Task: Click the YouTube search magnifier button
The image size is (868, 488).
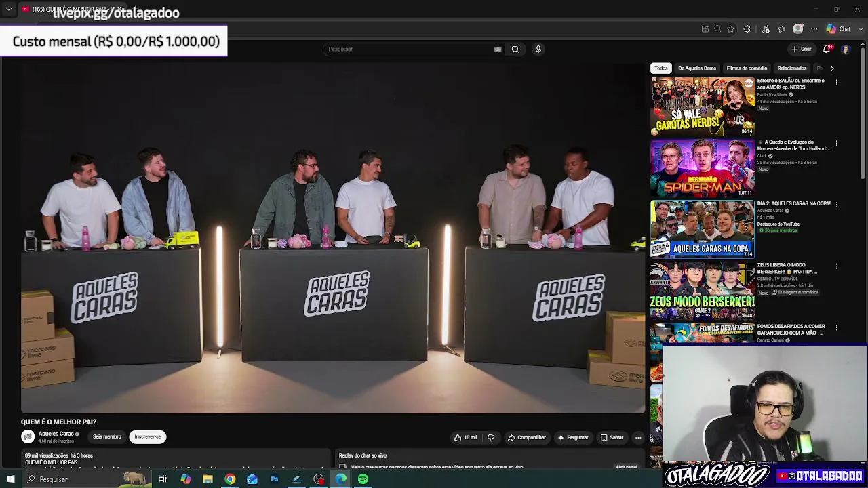Action: point(515,49)
